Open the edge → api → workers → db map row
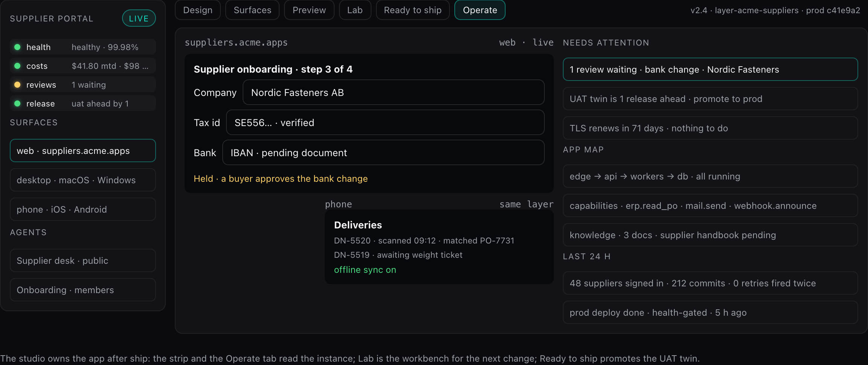 click(x=711, y=176)
